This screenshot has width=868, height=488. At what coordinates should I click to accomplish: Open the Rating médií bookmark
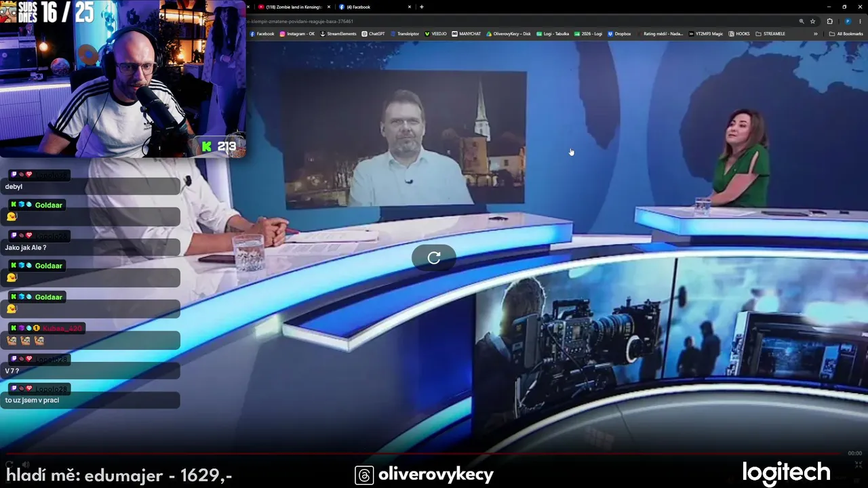tap(659, 34)
